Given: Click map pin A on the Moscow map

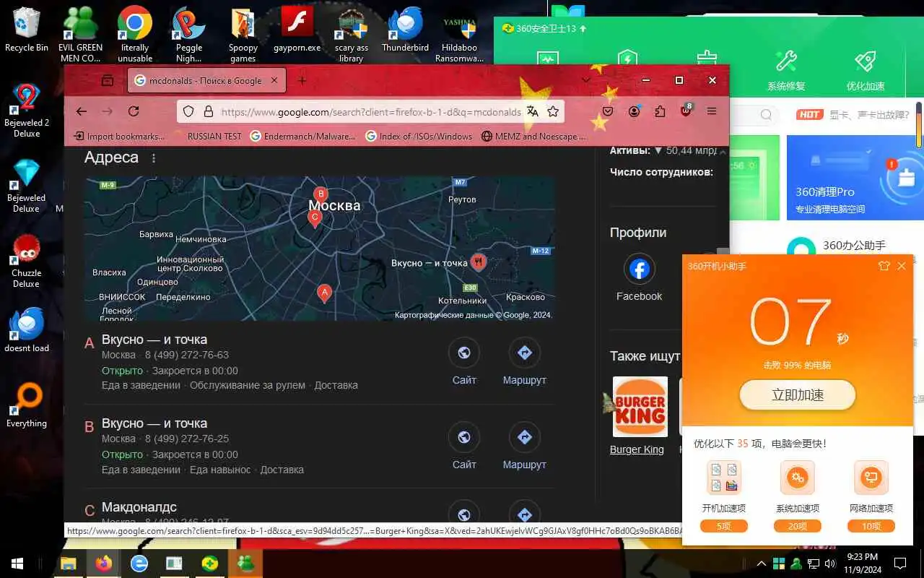Looking at the screenshot, I should 324,293.
